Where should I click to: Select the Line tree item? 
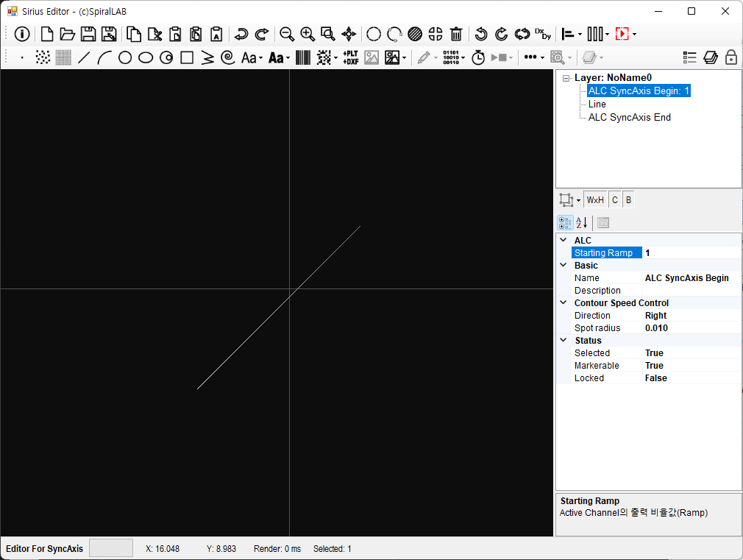pyautogui.click(x=597, y=104)
